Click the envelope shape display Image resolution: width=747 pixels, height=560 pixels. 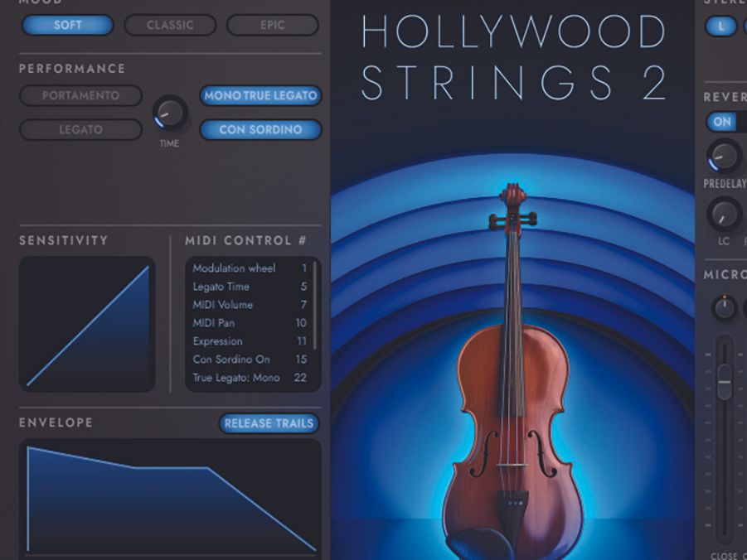170,498
